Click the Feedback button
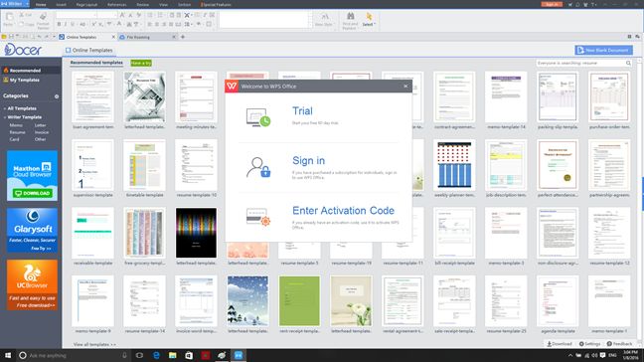Viewport: 644px width, 362px height. 619,344
